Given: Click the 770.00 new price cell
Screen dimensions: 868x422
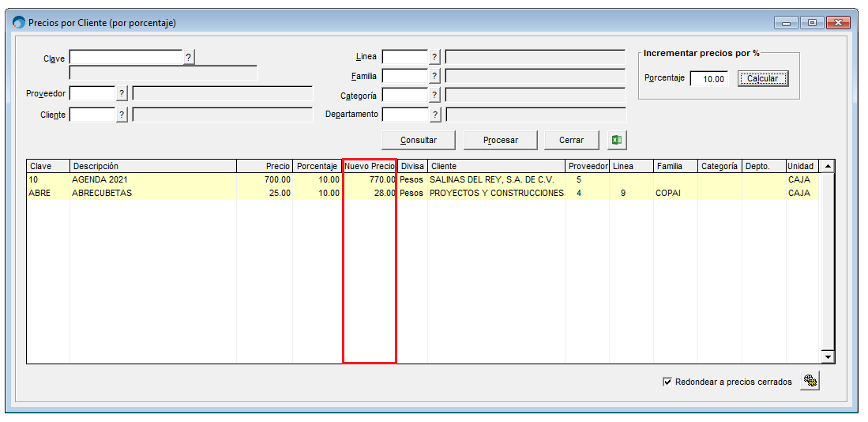Looking at the screenshot, I should pyautogui.click(x=370, y=179).
